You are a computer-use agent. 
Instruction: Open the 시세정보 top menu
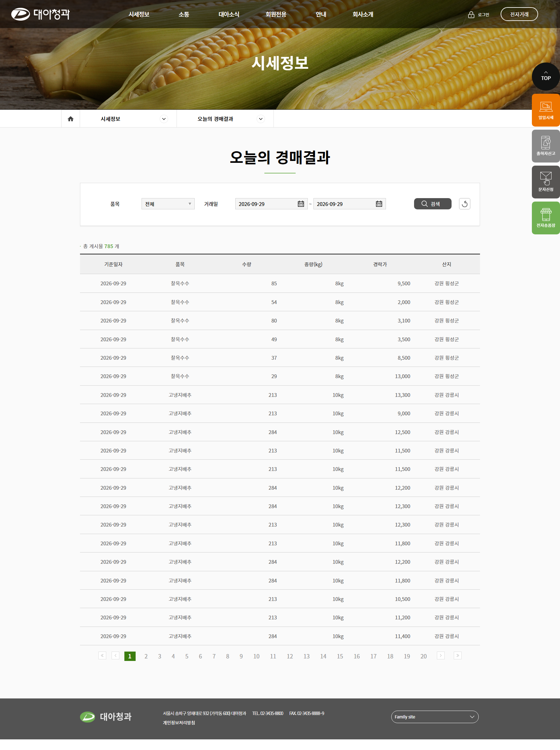pyautogui.click(x=139, y=14)
